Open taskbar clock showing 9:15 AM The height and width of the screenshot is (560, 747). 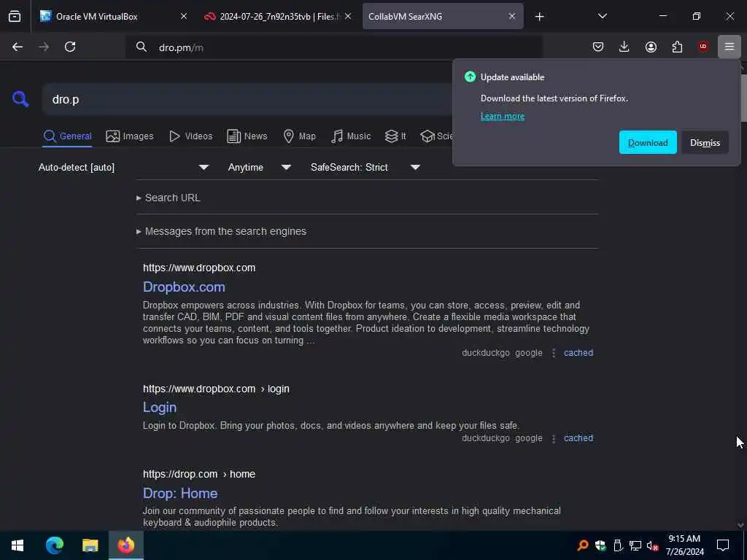pos(684,545)
